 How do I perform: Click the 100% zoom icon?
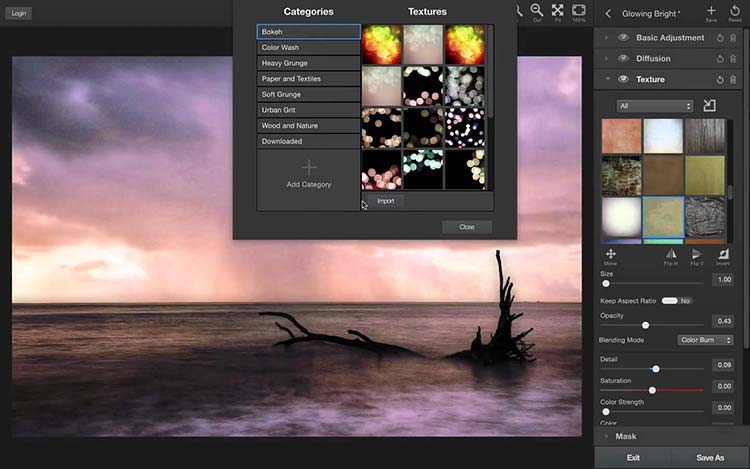point(579,11)
